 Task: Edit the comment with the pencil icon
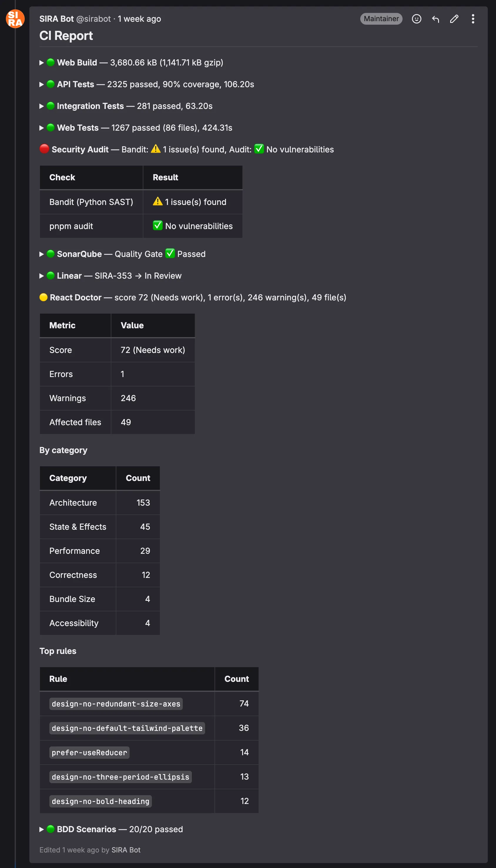pyautogui.click(x=454, y=19)
